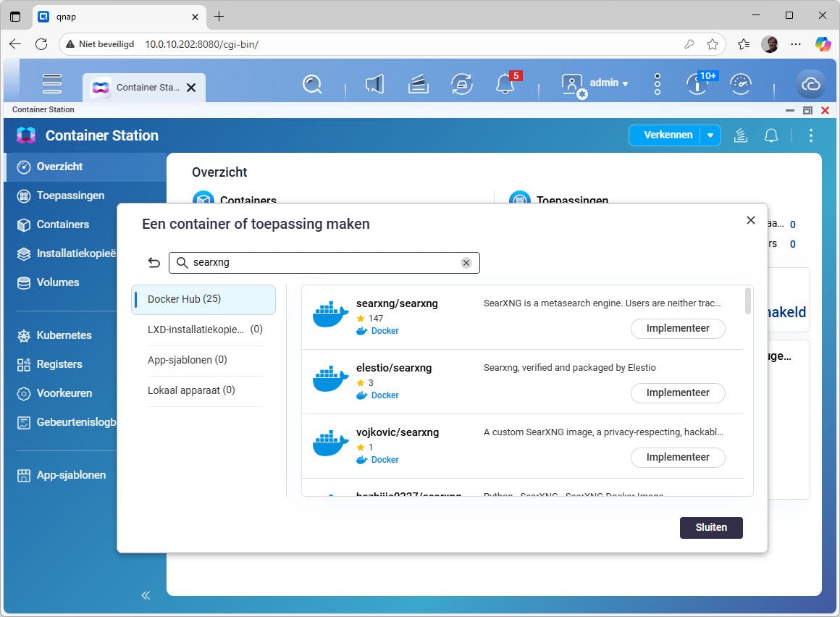The height and width of the screenshot is (617, 840).
Task: Open the QNAP main menu hamburger icon
Action: click(x=52, y=83)
